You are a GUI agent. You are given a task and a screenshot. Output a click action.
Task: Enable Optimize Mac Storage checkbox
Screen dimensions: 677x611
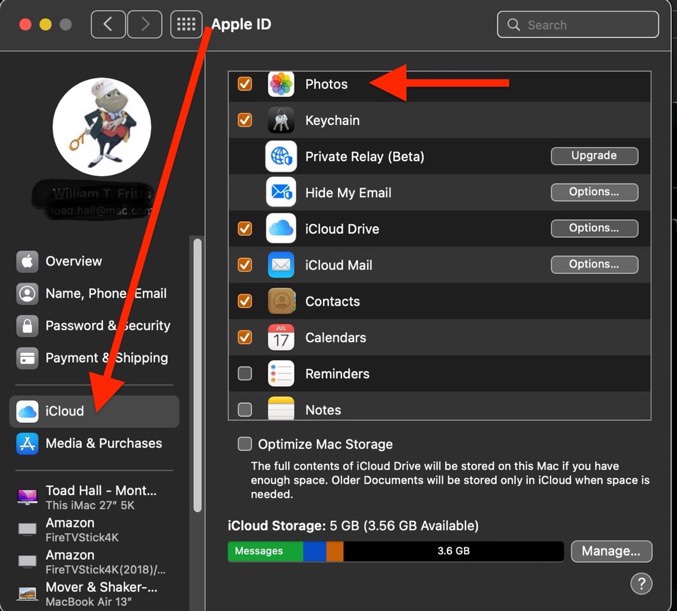coord(245,443)
